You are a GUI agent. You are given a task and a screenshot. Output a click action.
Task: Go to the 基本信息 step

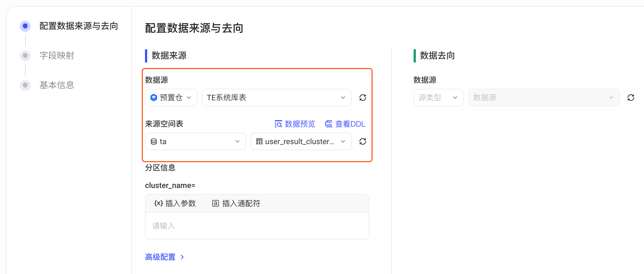click(57, 85)
